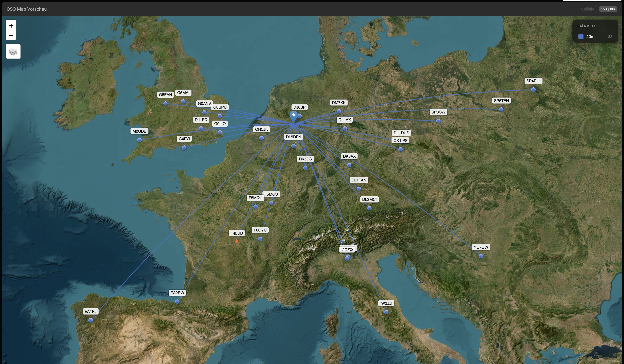Click the 40m blue color swatch

[581, 37]
